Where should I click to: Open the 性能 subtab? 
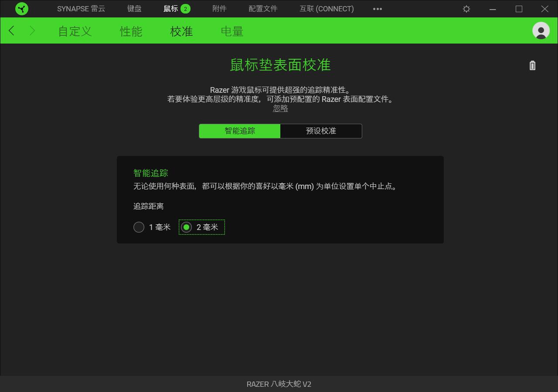130,31
